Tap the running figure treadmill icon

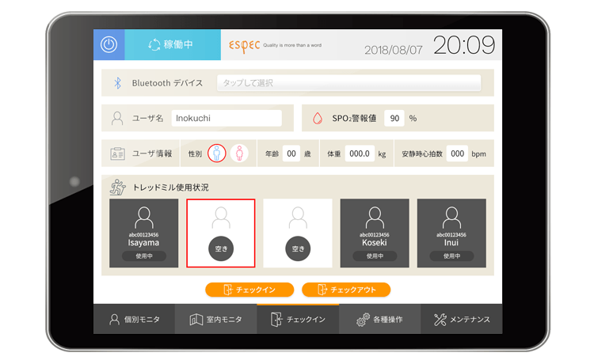click(x=117, y=188)
